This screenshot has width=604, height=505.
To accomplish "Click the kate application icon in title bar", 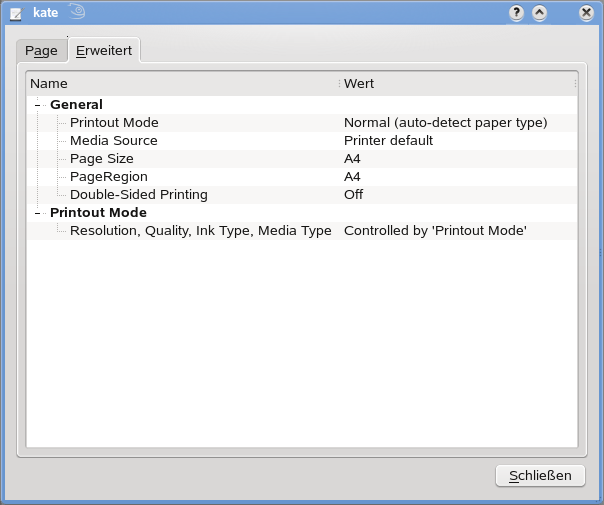I will [x=17, y=14].
